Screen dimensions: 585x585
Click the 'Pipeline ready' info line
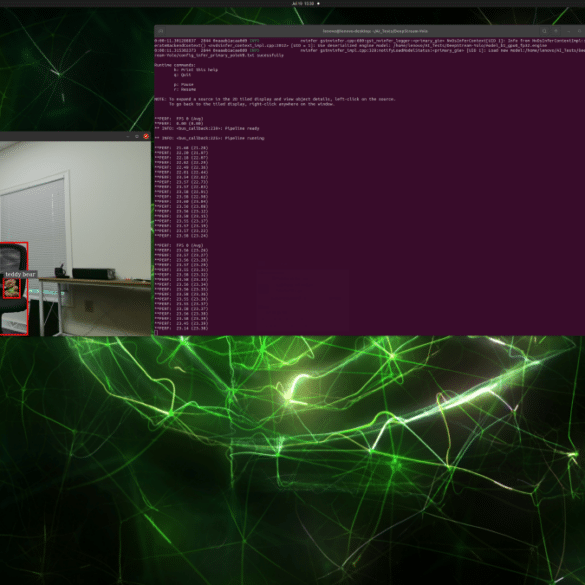tap(207, 128)
